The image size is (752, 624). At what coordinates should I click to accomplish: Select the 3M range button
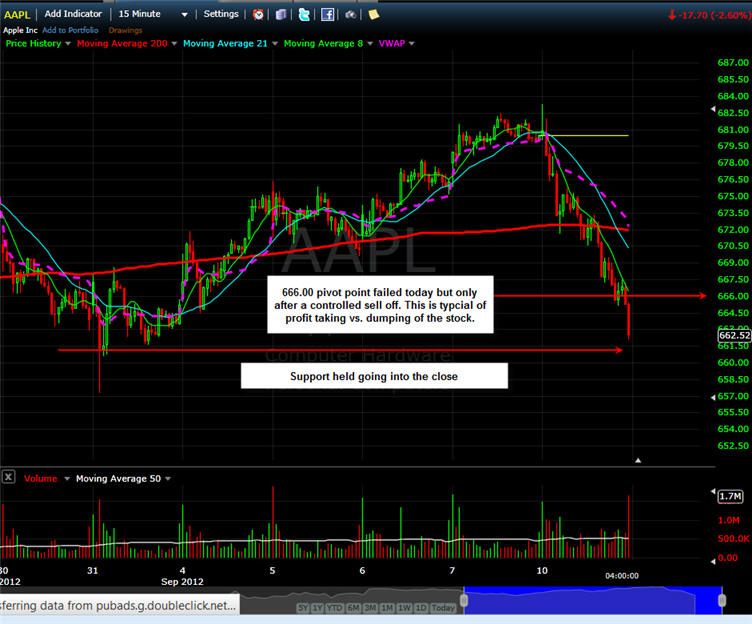pos(370,608)
